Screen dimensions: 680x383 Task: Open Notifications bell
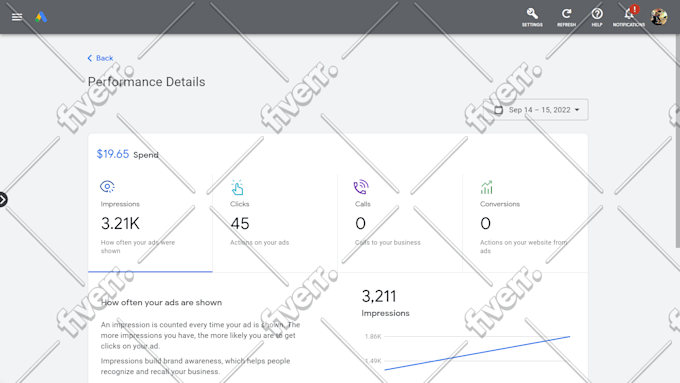(629, 17)
